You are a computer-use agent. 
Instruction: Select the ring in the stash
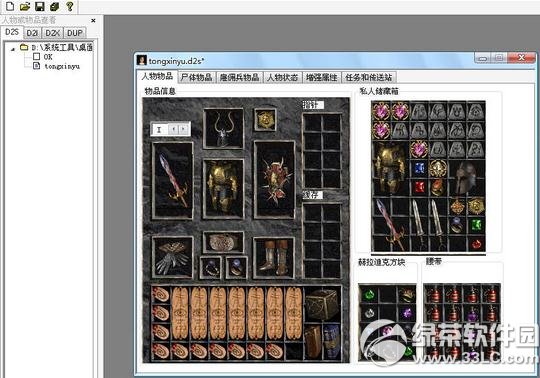pos(457,225)
